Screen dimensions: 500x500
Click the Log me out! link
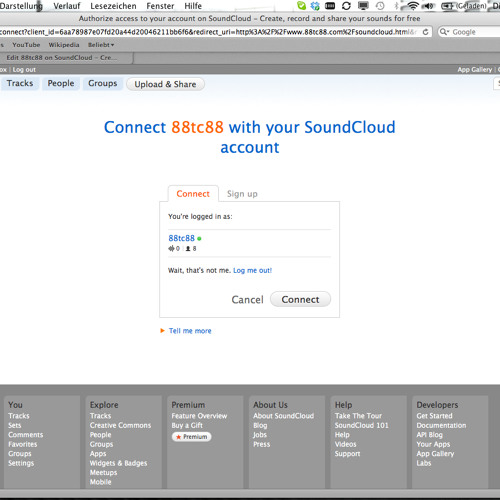pyautogui.click(x=253, y=270)
